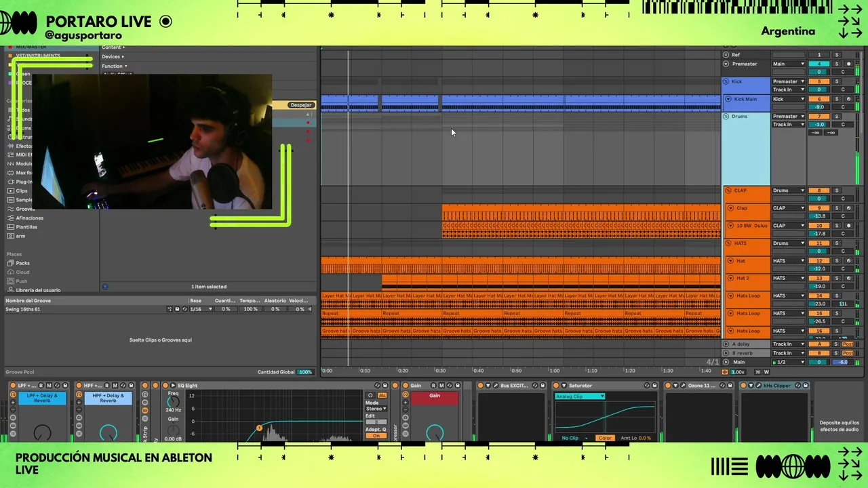Viewport: 868px width, 488px height.
Task: Expand the Function filter in browser
Action: (115, 66)
